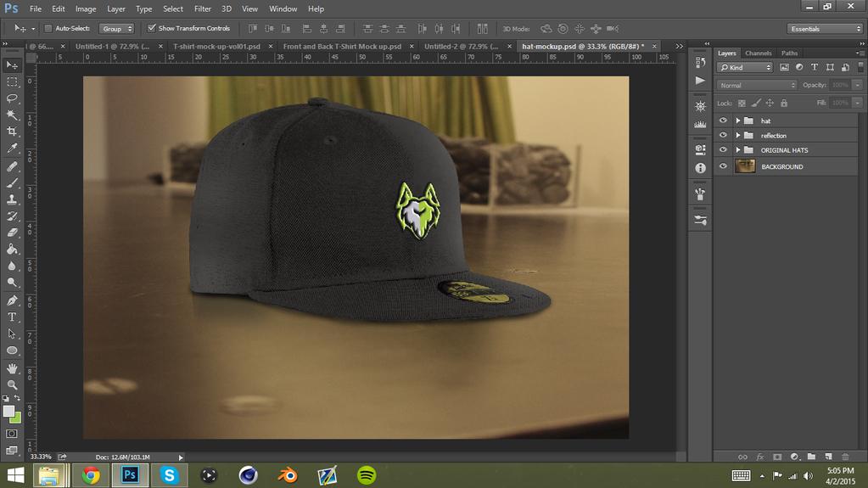Uncheck Show Transform Controls

[151, 28]
